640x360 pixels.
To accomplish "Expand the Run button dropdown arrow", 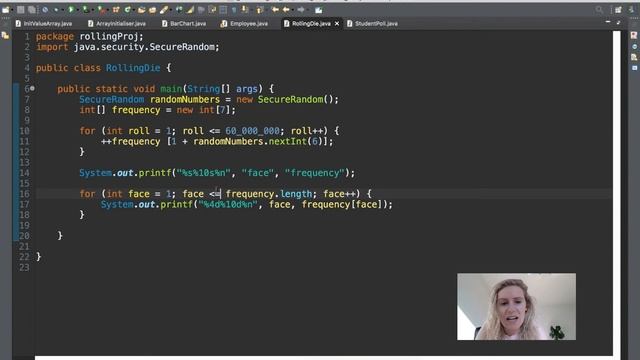I will click(78, 10).
